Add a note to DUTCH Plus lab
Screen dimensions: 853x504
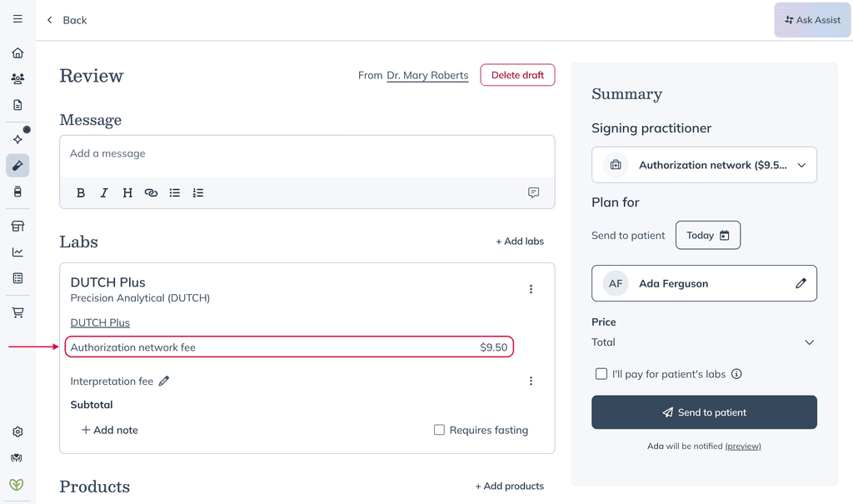point(109,430)
